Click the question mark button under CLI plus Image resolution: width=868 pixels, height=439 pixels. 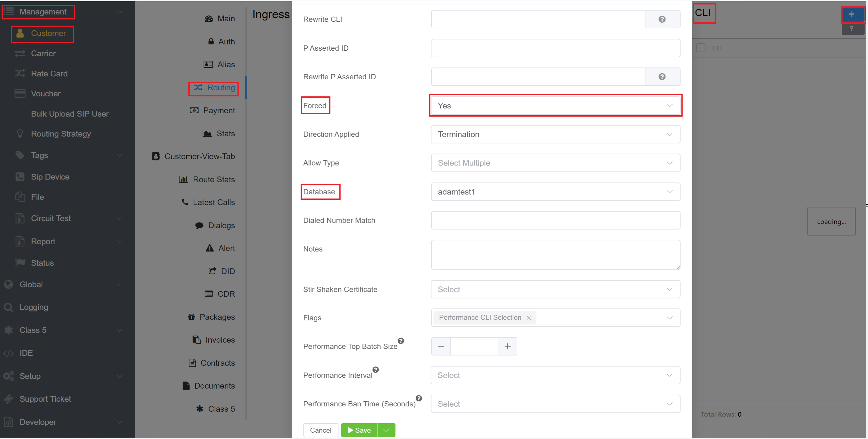pos(851,29)
